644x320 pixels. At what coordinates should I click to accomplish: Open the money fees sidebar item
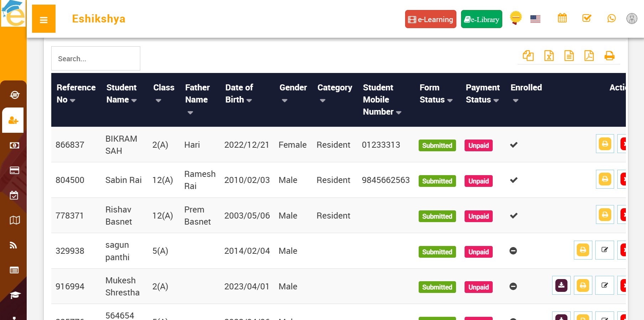[14, 145]
